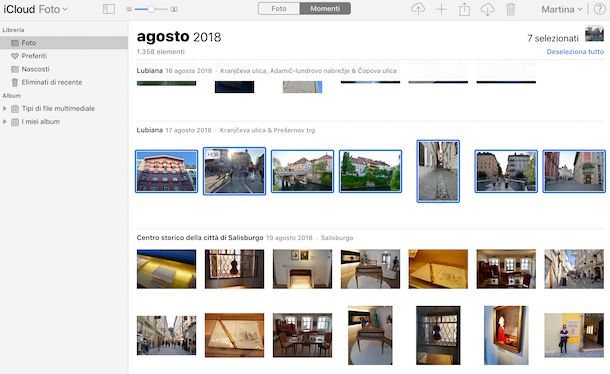Deselect the pink building photo
The image size is (610, 374).
pyautogui.click(x=167, y=171)
